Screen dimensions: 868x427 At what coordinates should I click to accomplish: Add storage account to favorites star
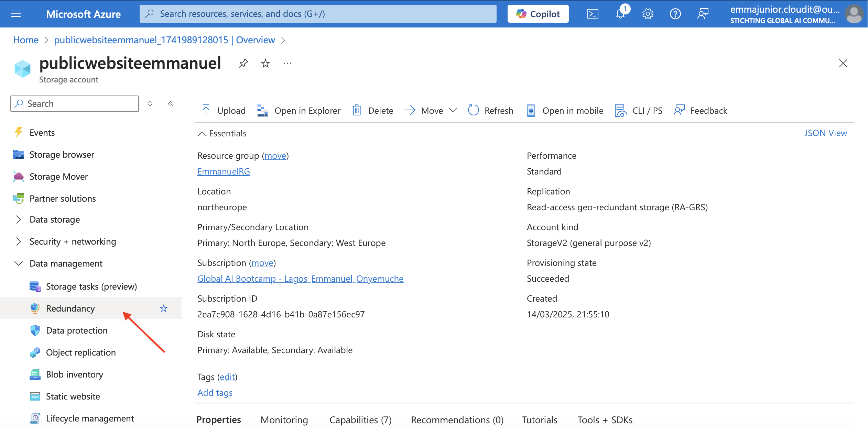(x=265, y=63)
